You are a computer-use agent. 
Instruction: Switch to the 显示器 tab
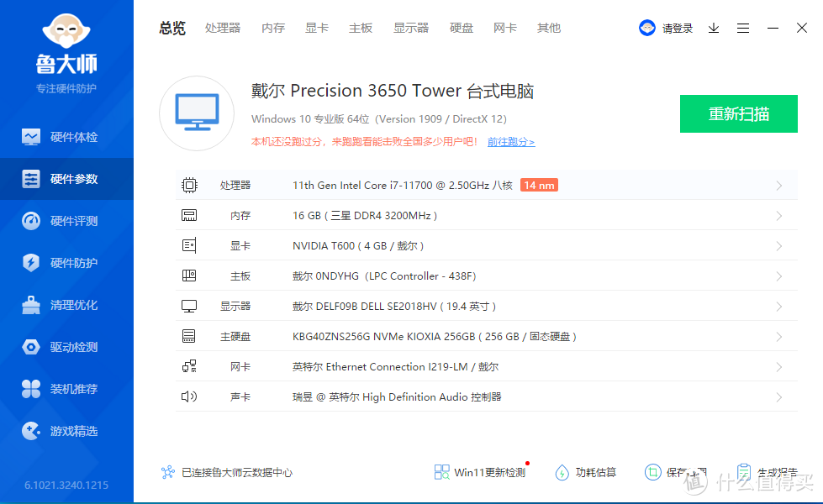pos(410,28)
